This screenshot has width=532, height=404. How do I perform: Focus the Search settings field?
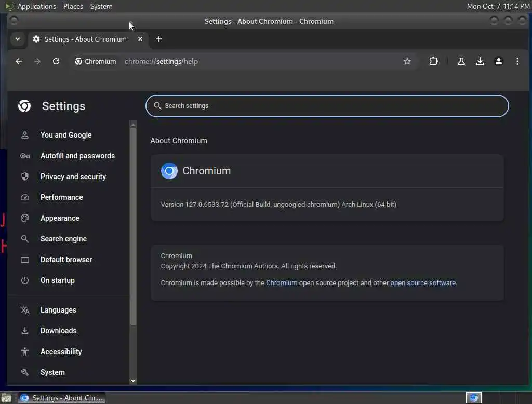[x=327, y=106]
